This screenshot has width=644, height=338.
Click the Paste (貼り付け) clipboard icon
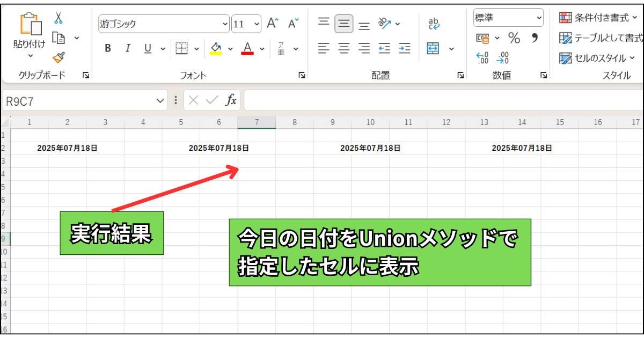[x=30, y=24]
